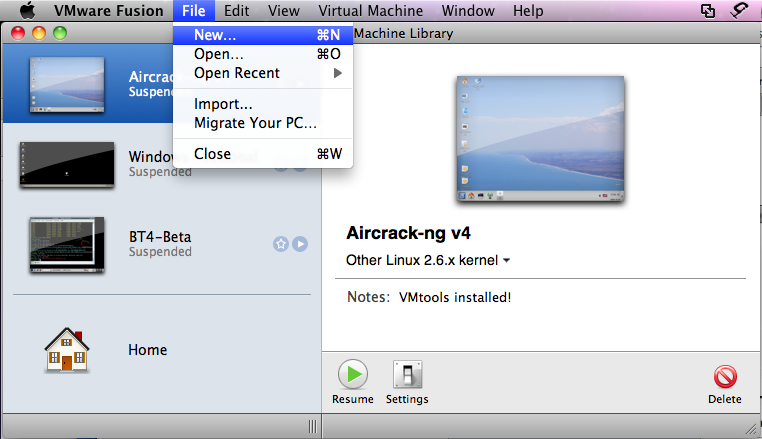Click the large Aircrack-ng v4 preview image
Image resolution: width=762 pixels, height=439 pixels.
point(540,139)
